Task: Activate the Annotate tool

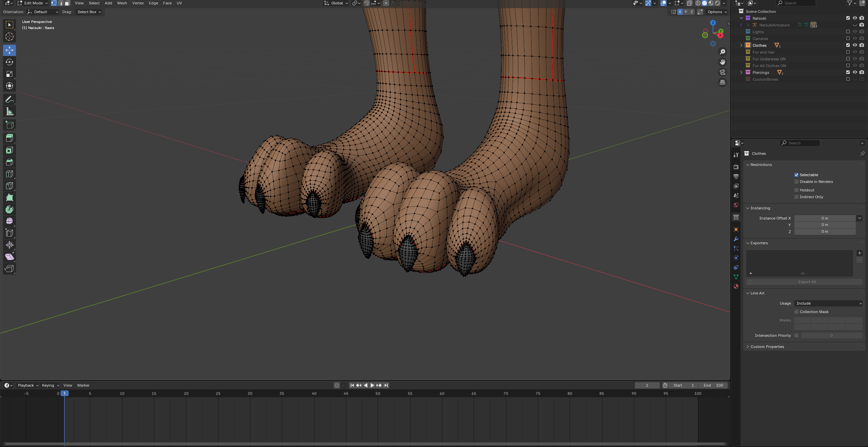Action: point(9,99)
